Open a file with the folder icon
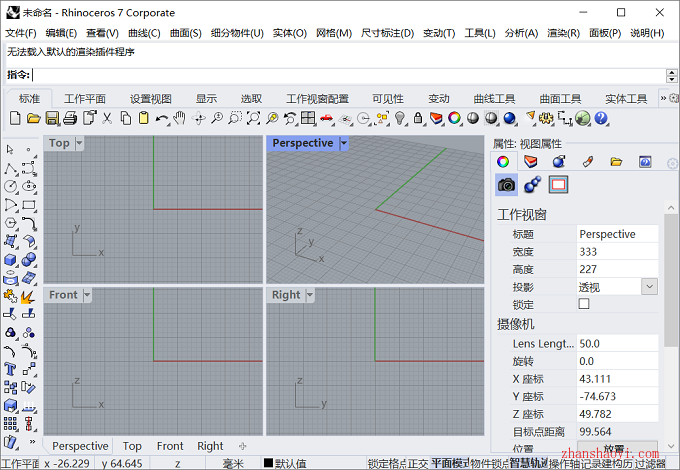The height and width of the screenshot is (470, 680). pyautogui.click(x=33, y=118)
